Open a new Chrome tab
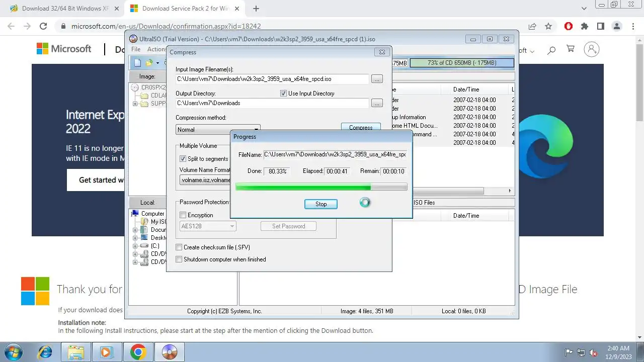 [256, 9]
